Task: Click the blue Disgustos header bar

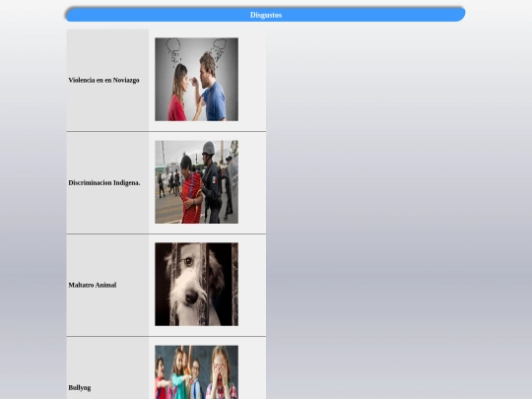Action: click(x=266, y=15)
